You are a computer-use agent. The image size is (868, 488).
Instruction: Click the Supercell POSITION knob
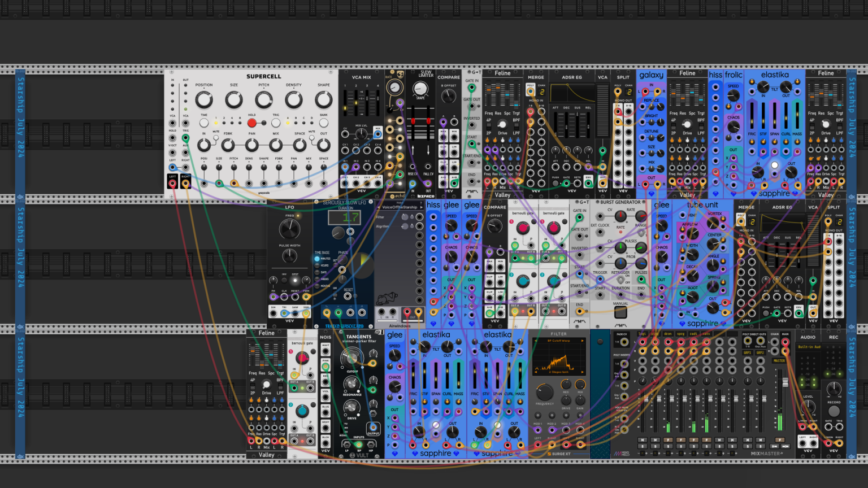tap(204, 100)
